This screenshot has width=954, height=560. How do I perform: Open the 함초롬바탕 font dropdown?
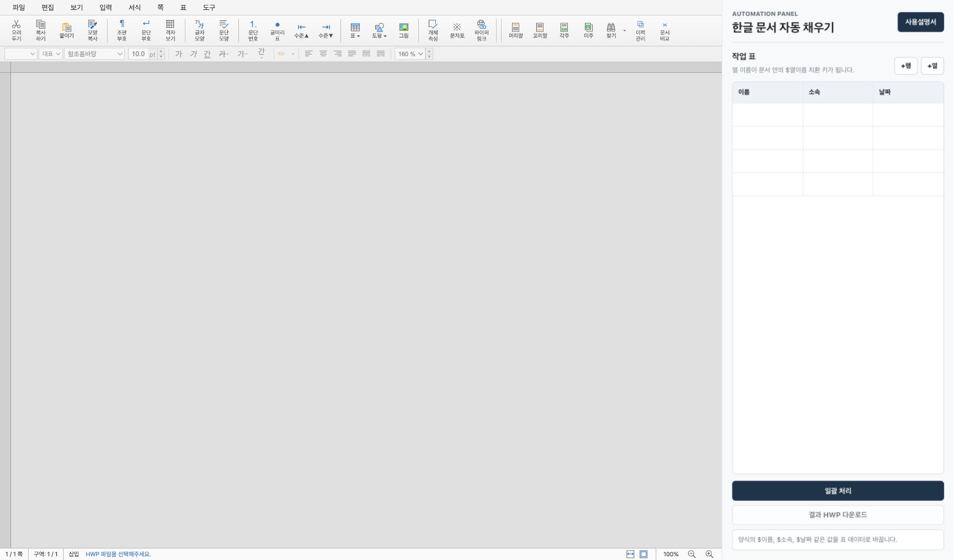coord(94,54)
